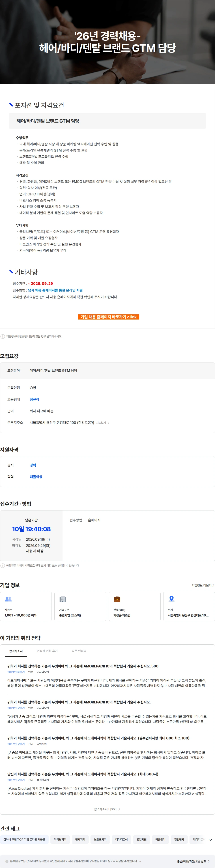Viewport: 215px width, 868px height.
Task: Click the info icon beside 채용정보에 잘못된 내용이
Action: (3, 336)
